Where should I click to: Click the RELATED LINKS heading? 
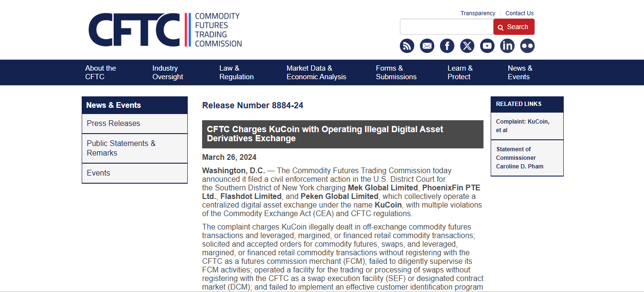click(519, 104)
